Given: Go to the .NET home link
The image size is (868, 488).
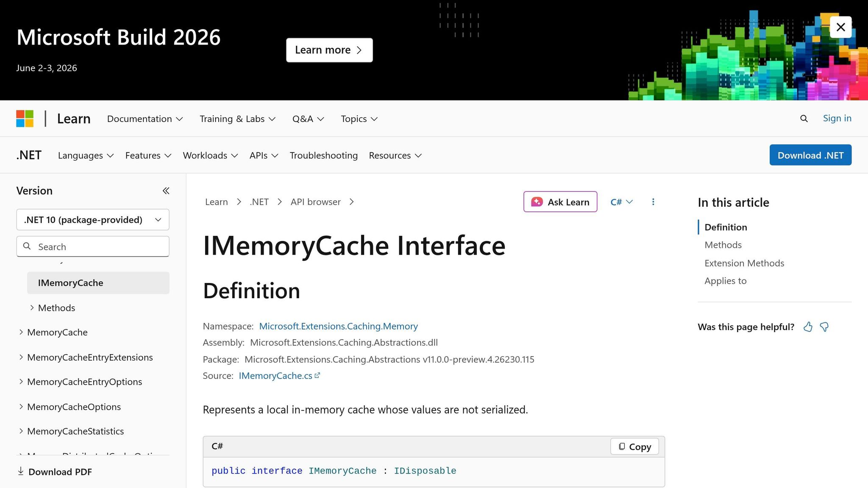Looking at the screenshot, I should [29, 155].
